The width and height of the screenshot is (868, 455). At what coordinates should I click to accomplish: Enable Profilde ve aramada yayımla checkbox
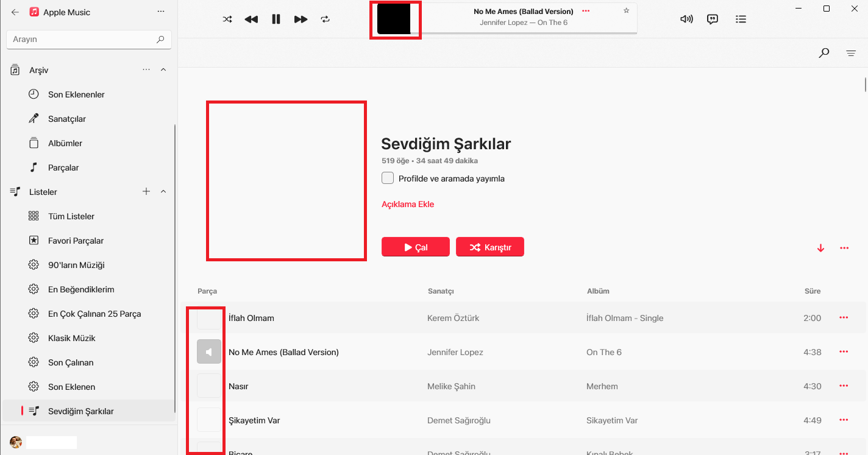388,178
